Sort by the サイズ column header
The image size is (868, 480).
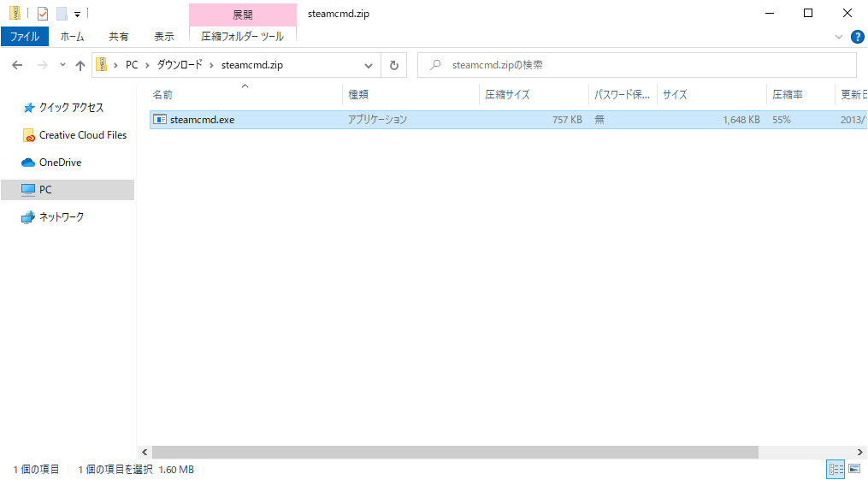click(x=712, y=95)
